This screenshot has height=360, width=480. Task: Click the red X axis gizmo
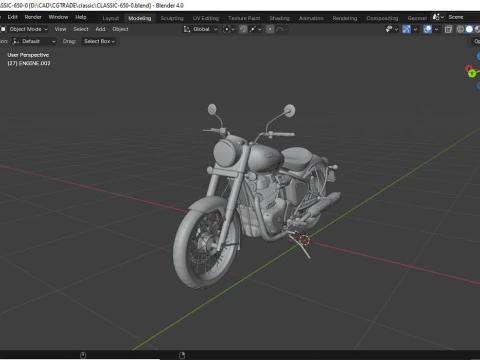point(469,69)
